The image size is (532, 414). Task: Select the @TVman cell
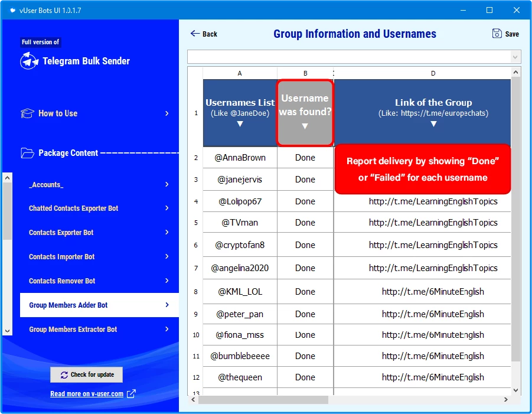click(x=240, y=223)
